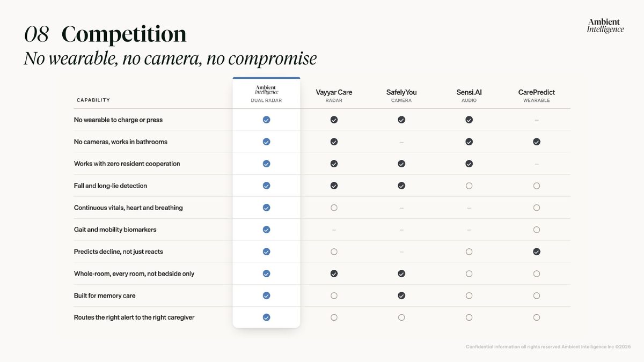The image size is (644, 362).
Task: Click 'Continuous vitals, heart and breathing' row label
Action: coord(128,208)
